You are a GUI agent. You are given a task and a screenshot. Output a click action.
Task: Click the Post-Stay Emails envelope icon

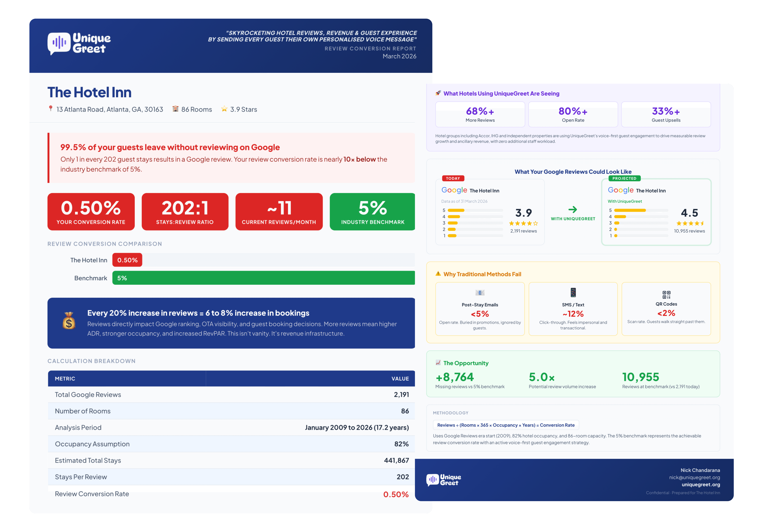pyautogui.click(x=480, y=293)
